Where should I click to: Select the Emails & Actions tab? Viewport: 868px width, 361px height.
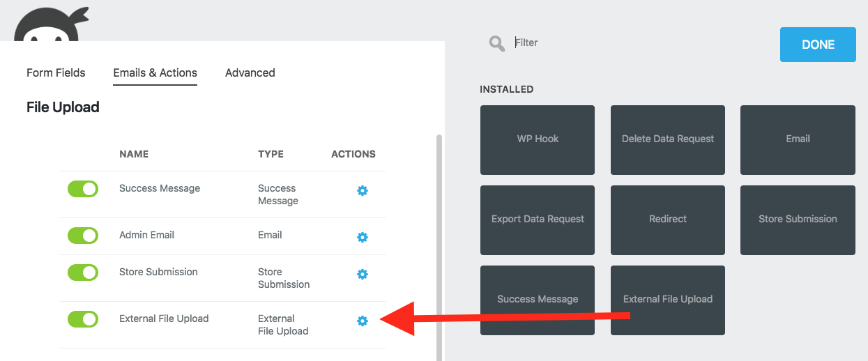155,72
